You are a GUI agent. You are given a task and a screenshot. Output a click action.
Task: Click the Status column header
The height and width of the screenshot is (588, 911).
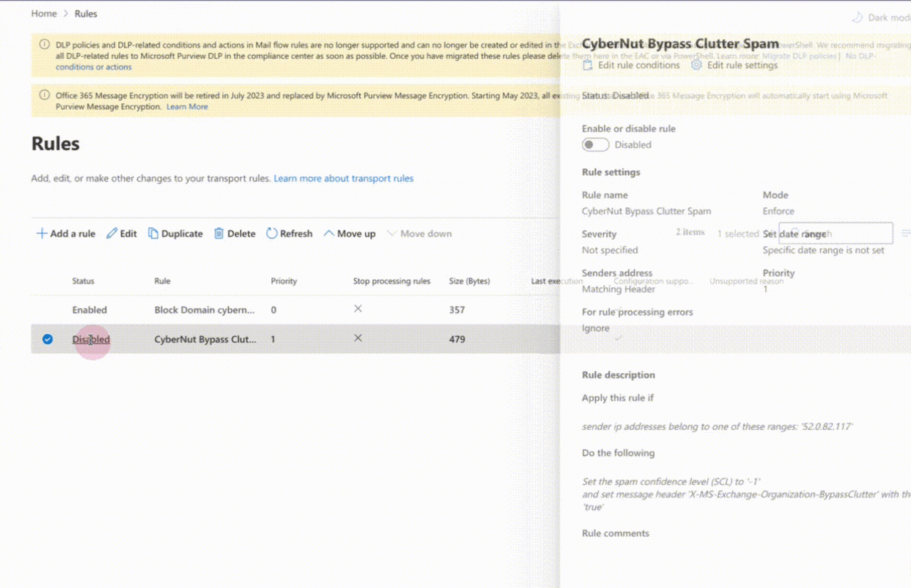pyautogui.click(x=83, y=281)
